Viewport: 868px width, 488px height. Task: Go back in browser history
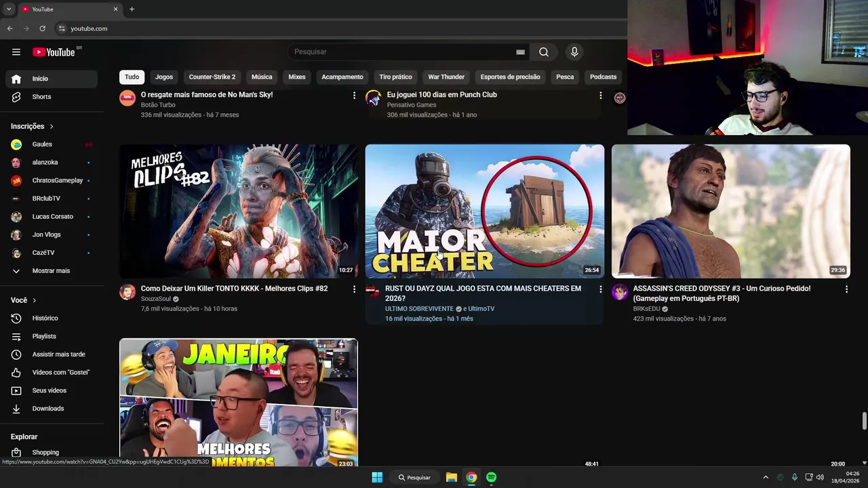click(x=9, y=28)
